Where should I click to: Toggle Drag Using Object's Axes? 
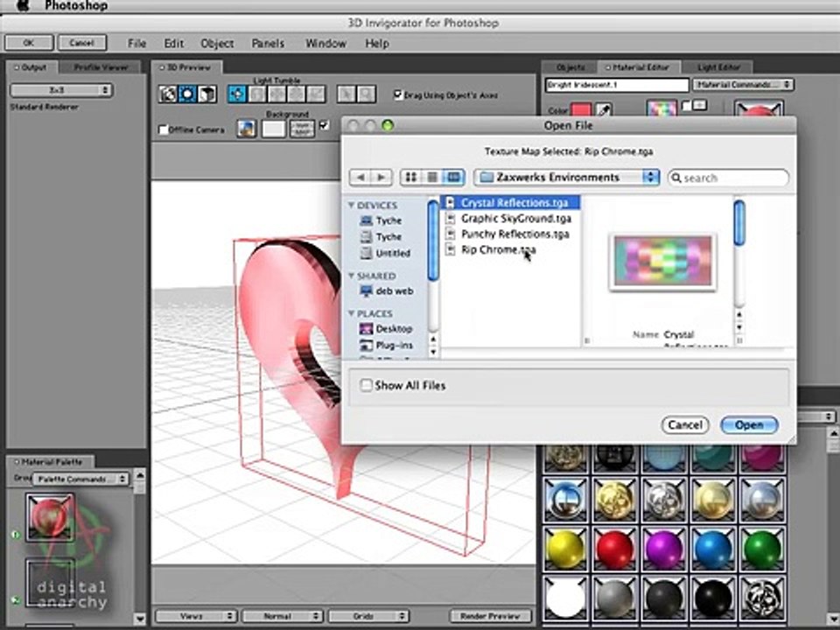pos(397,94)
